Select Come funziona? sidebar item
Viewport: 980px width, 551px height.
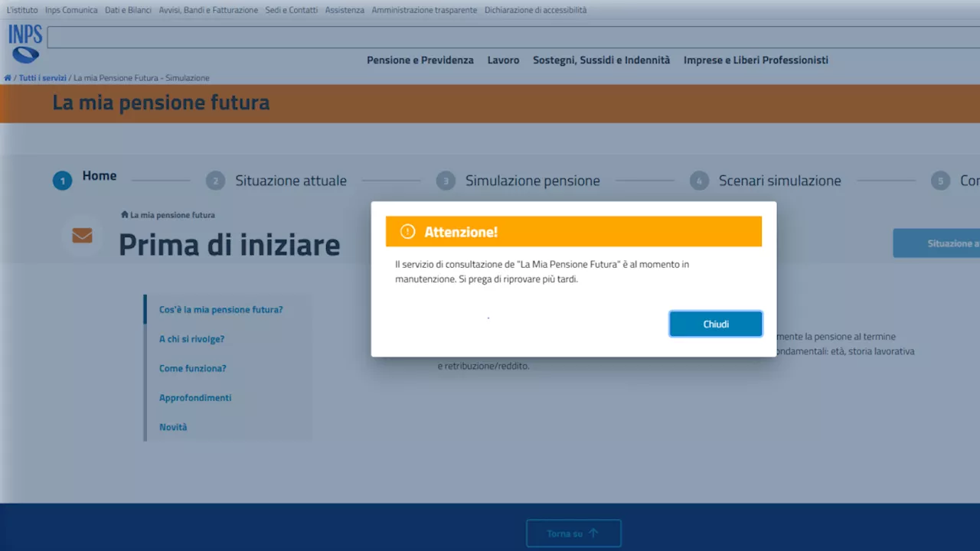(193, 368)
